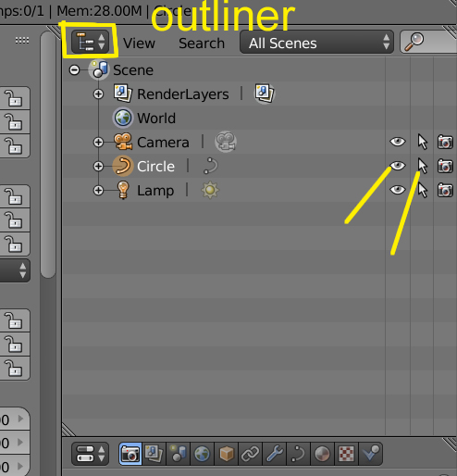This screenshot has height=476, width=457.
Task: Select the Camera label
Action: point(163,143)
